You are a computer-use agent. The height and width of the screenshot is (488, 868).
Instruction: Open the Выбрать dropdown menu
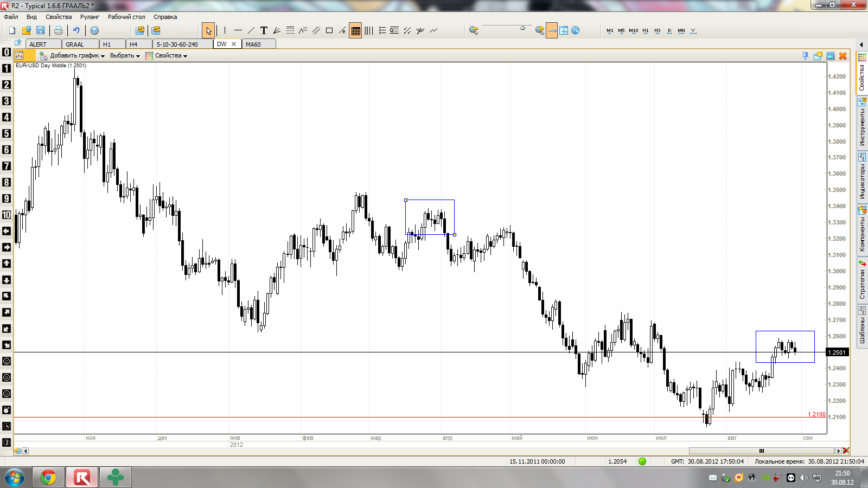(125, 55)
